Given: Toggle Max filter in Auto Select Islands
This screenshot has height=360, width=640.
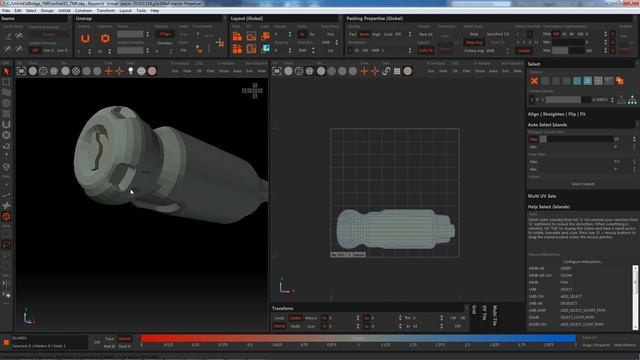Looking at the screenshot, I should (533, 140).
